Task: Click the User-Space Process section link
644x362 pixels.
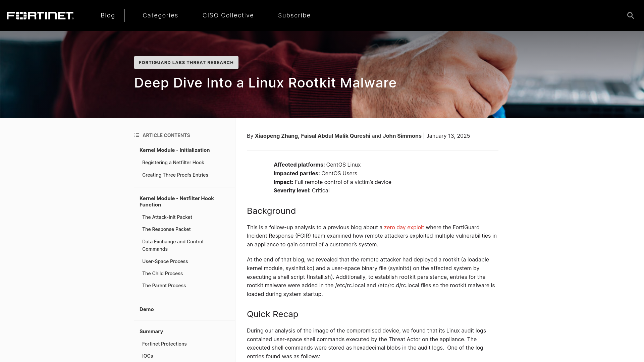Action: point(165,261)
